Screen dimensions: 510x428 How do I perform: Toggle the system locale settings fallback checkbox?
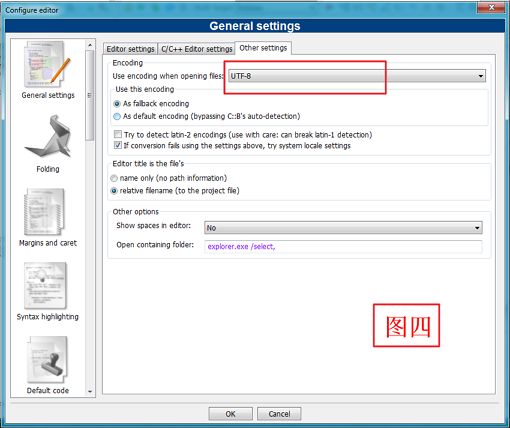(118, 145)
